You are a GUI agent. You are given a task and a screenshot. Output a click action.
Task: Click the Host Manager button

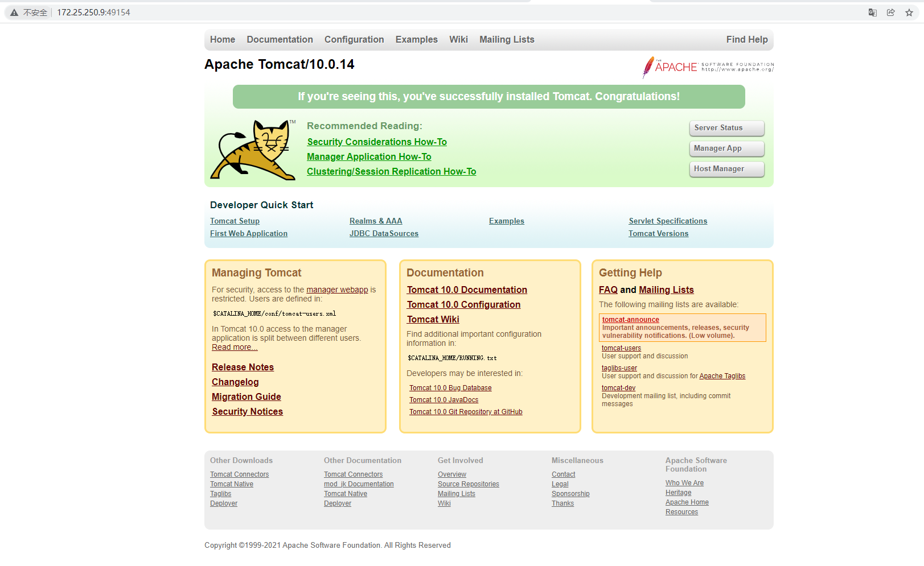(x=726, y=169)
